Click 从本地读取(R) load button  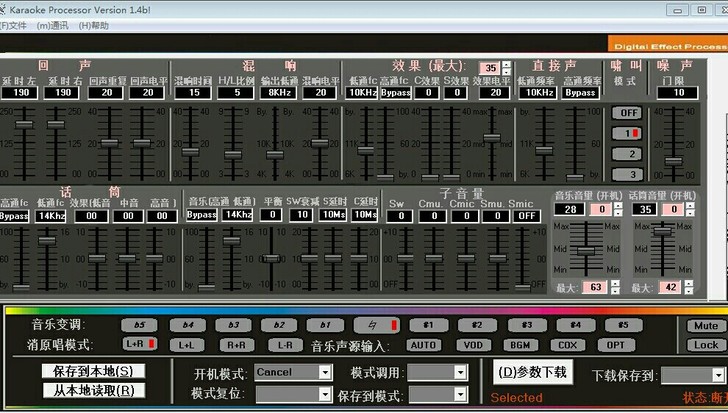[x=93, y=390]
